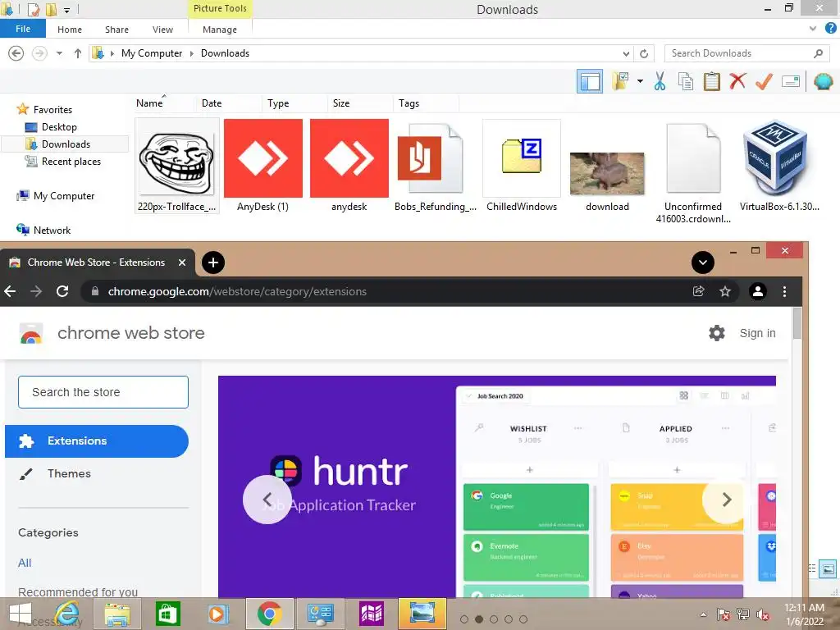The width and height of the screenshot is (840, 630).
Task: Show next carousel slide
Action: [727, 500]
